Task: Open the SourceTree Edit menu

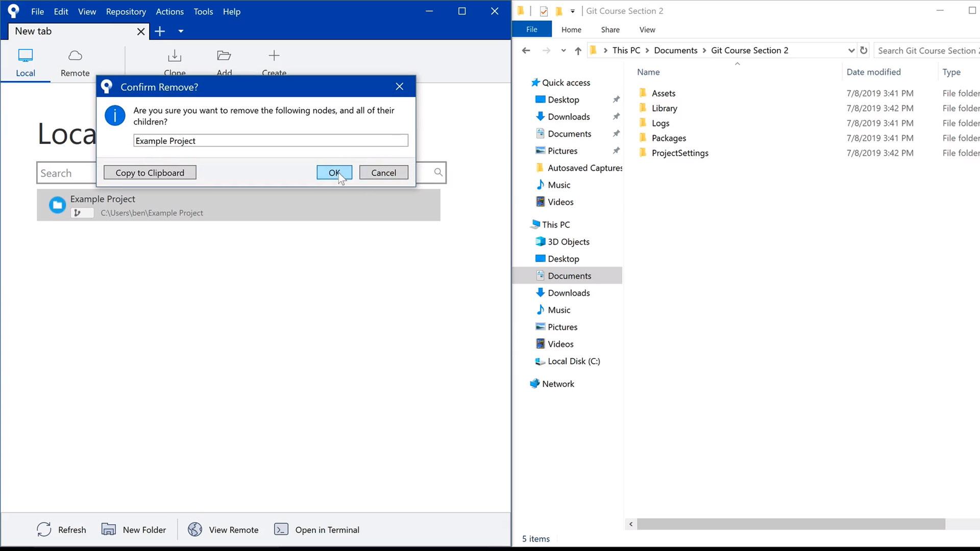Action: coord(61,11)
